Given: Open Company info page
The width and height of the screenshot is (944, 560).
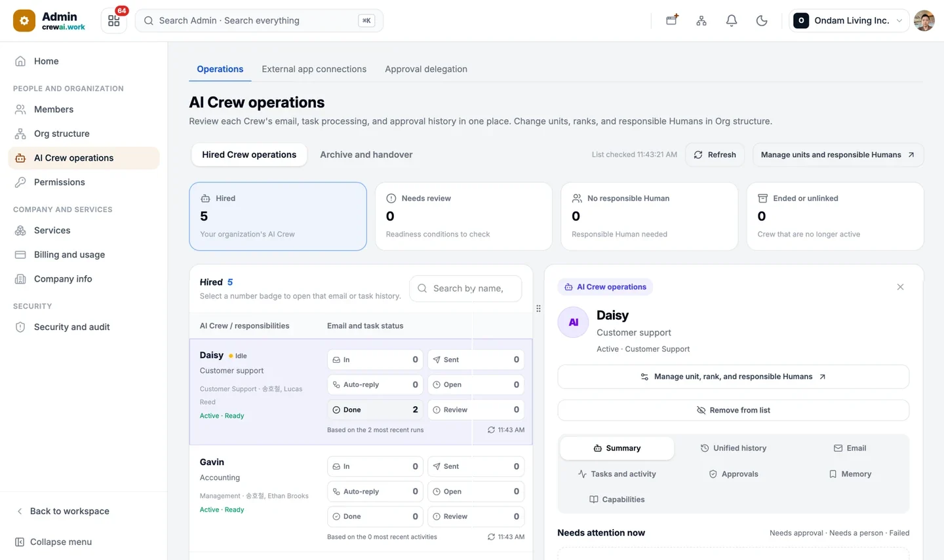Looking at the screenshot, I should (84, 279).
